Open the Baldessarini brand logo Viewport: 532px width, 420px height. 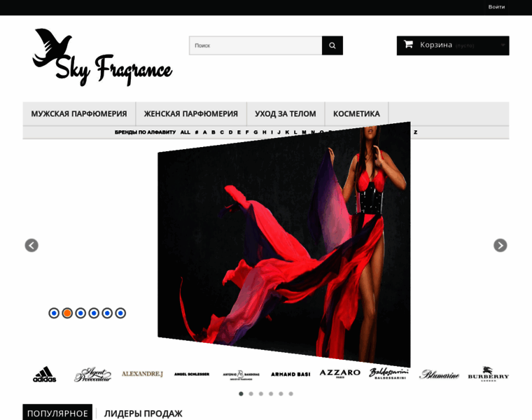(388, 373)
